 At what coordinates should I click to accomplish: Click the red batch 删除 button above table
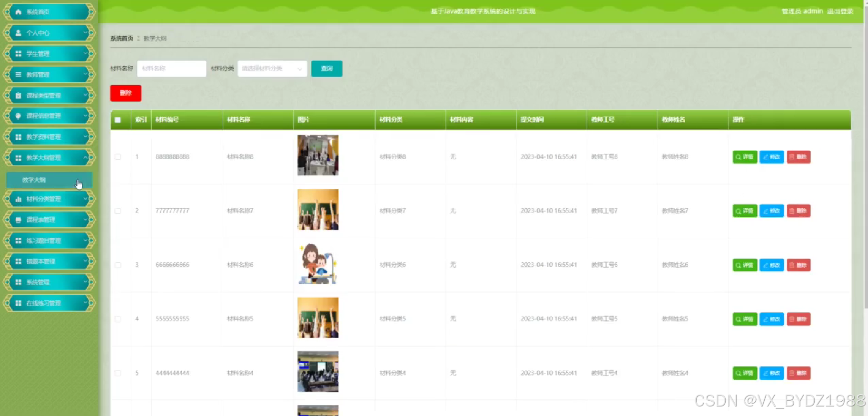pos(126,93)
